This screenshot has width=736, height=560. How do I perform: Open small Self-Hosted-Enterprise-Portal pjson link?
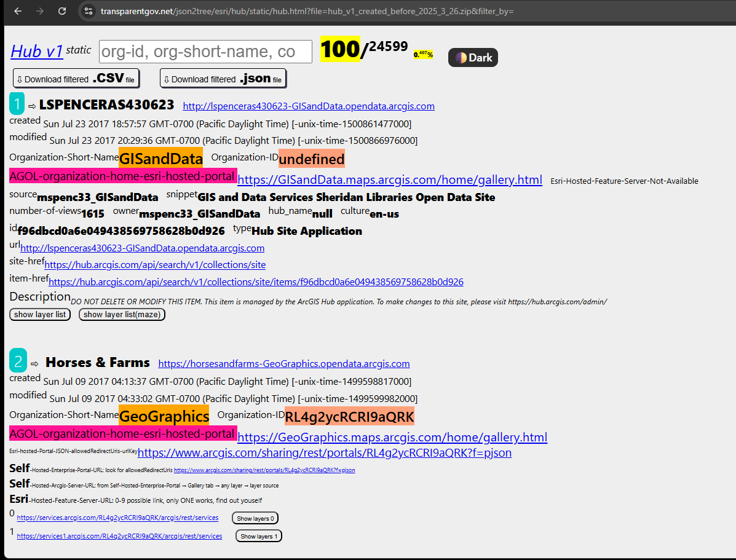click(264, 470)
